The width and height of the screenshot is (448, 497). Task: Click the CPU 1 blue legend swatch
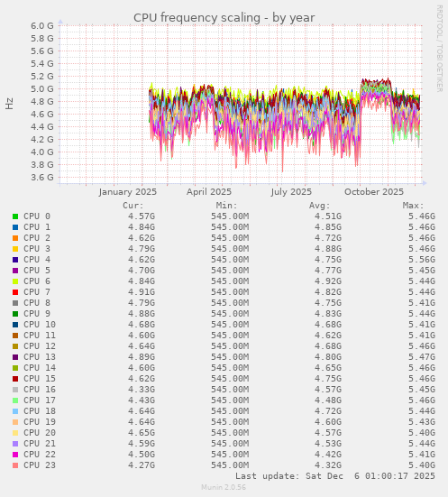click(x=15, y=227)
